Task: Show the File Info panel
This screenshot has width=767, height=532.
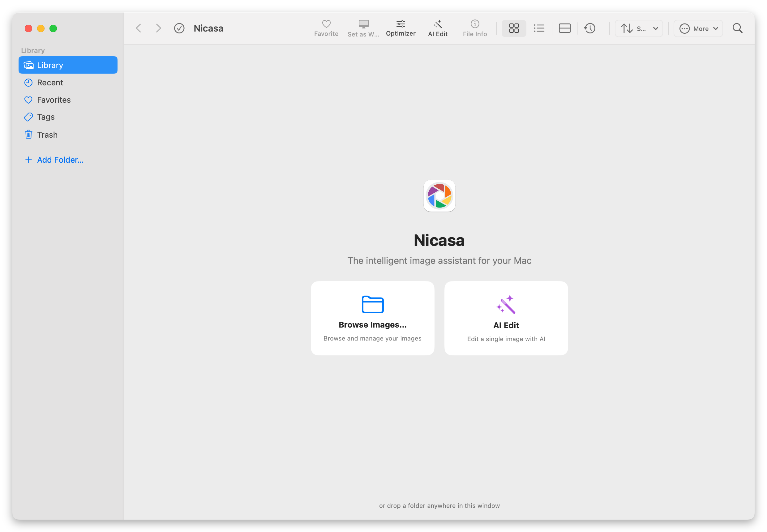Action: click(474, 28)
